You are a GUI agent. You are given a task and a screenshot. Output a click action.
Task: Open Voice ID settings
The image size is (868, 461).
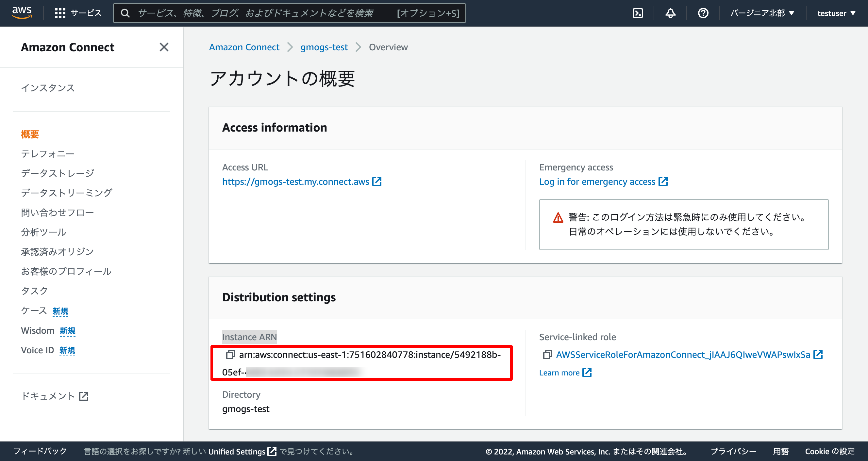37,350
